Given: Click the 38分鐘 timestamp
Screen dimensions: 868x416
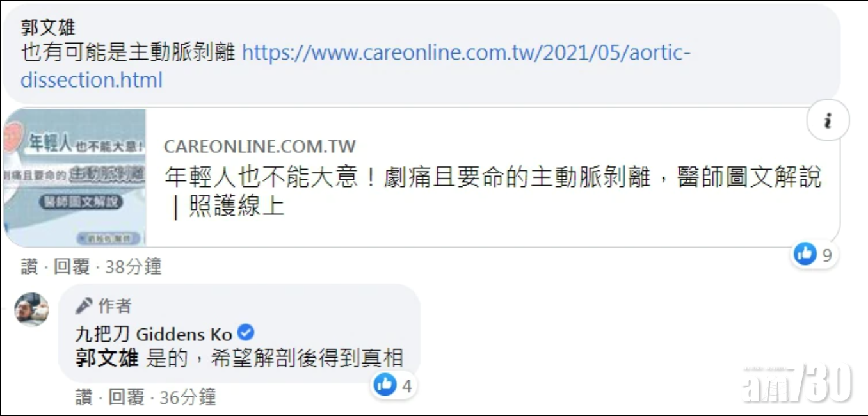Looking at the screenshot, I should click(133, 266).
